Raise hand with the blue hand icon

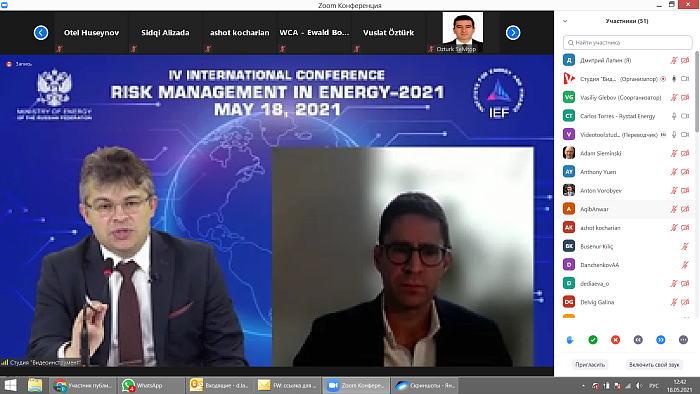click(x=570, y=340)
